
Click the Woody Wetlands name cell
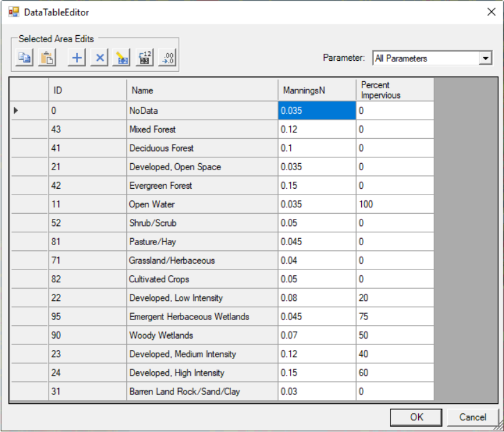202,335
